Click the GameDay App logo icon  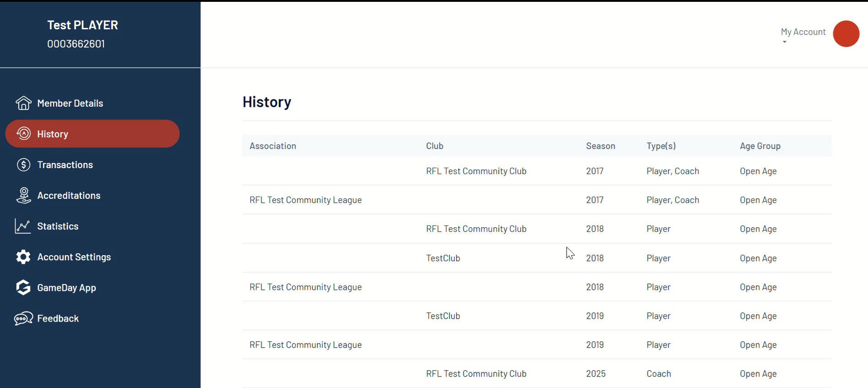(23, 287)
